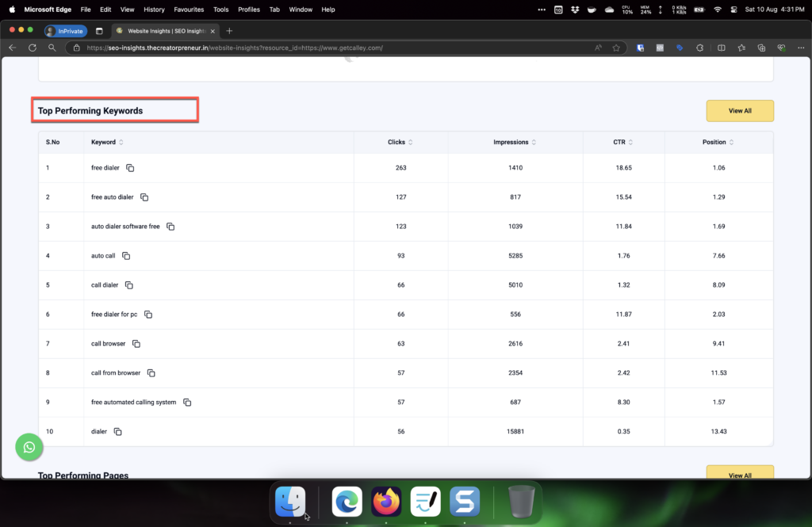Click the 18.65 CTR value
The height and width of the screenshot is (527, 812).
623,168
